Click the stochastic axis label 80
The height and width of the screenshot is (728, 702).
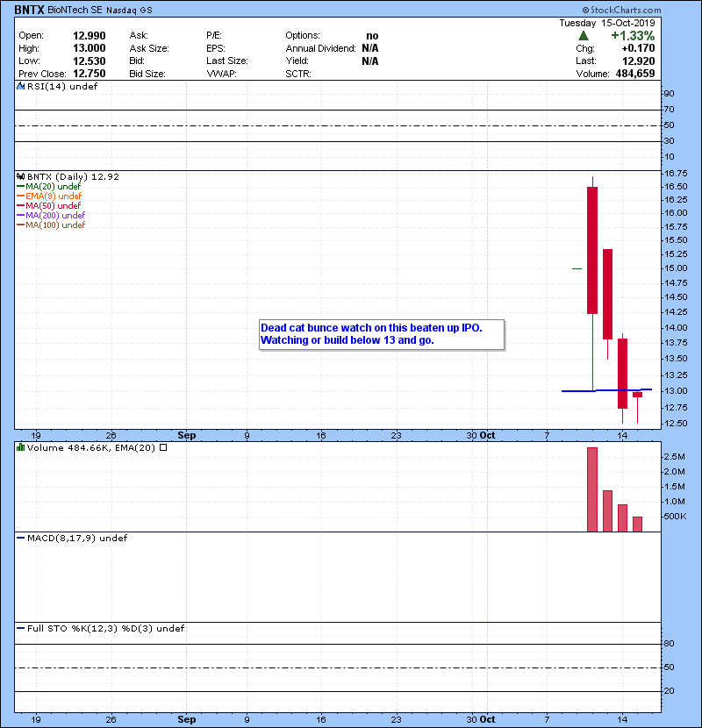pyautogui.click(x=669, y=644)
